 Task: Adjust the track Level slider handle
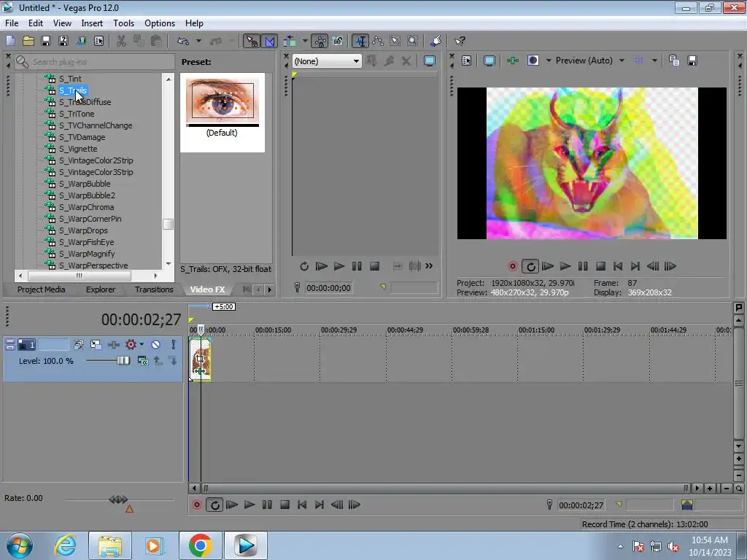coord(123,360)
